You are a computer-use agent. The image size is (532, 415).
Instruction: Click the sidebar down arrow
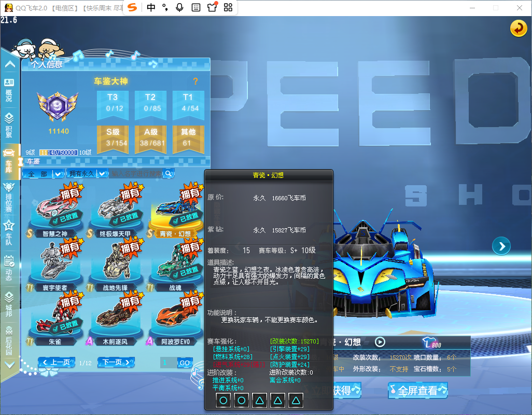(x=9, y=365)
